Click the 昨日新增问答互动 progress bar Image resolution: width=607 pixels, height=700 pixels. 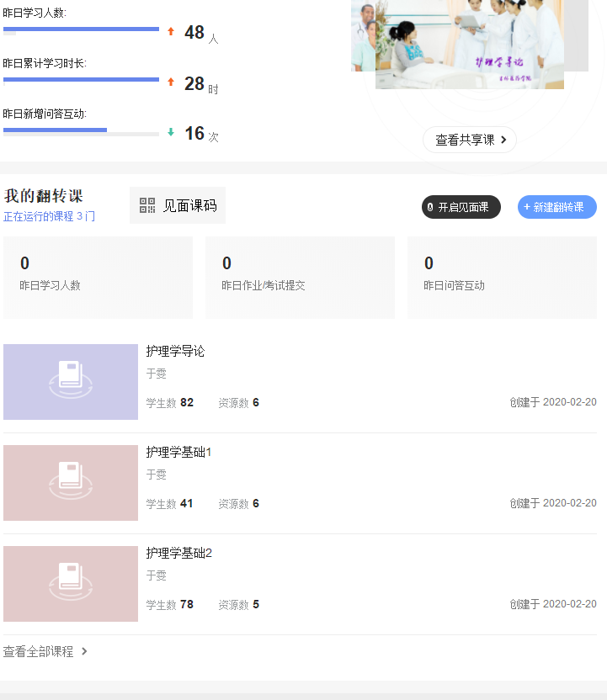(81, 130)
